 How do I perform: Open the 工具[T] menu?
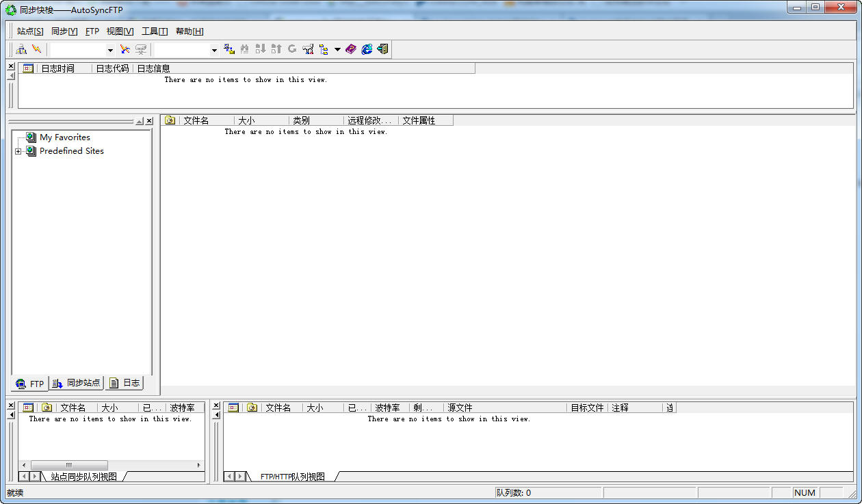pyautogui.click(x=155, y=31)
